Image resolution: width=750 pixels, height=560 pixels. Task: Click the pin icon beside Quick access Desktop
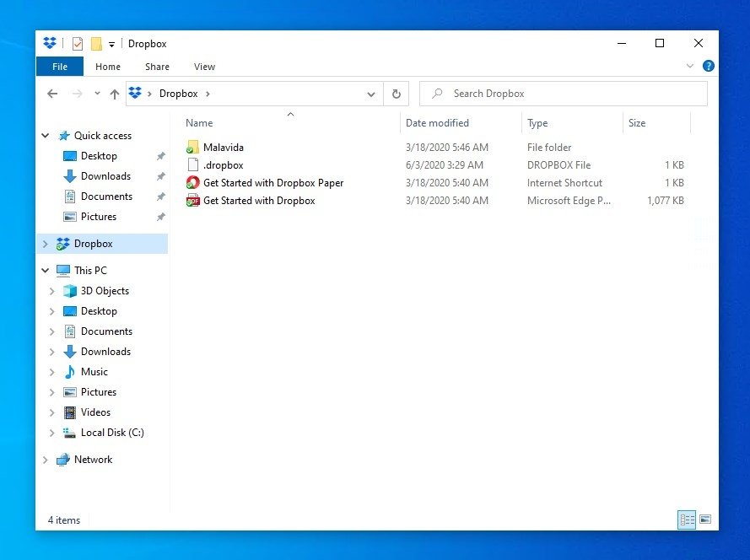pyautogui.click(x=160, y=156)
